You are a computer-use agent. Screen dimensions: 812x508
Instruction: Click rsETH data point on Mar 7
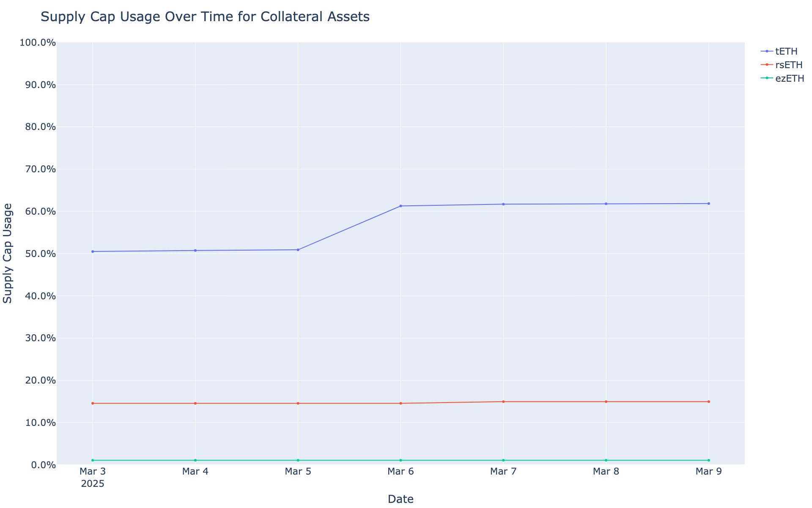[503, 402]
